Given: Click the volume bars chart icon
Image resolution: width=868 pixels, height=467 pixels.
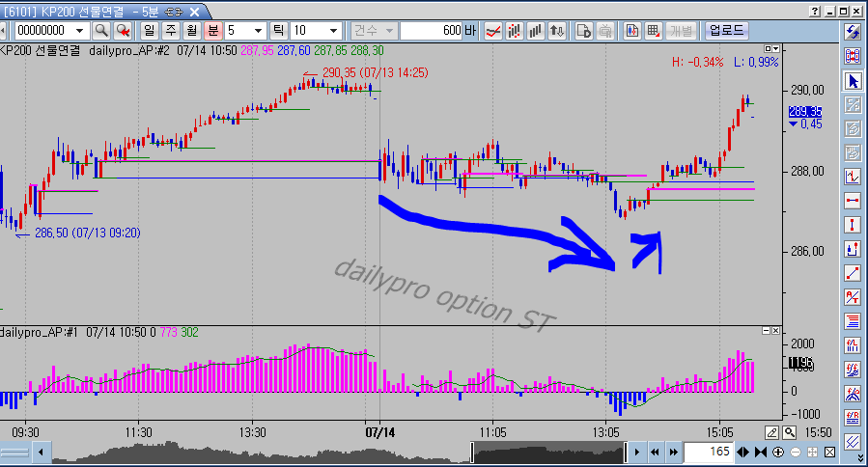Looking at the screenshot, I should (535, 31).
